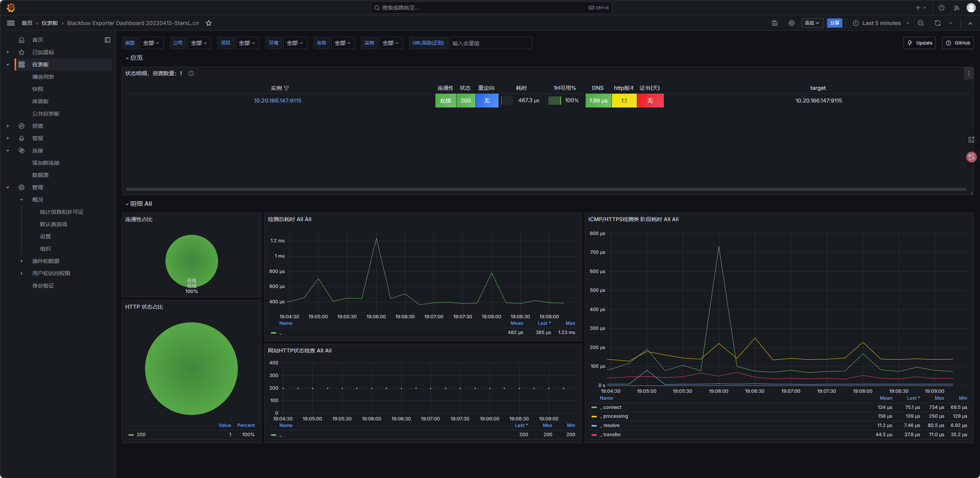Toggle the connect series in legend

[612, 407]
